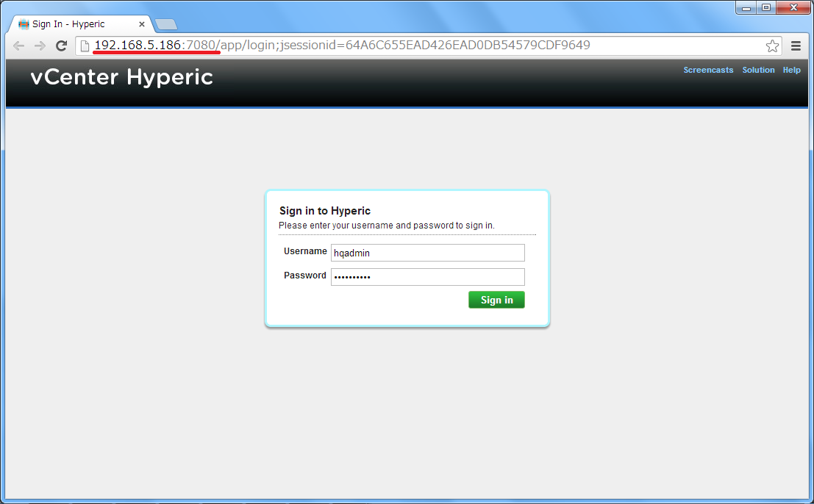Focus the Username field with hqadmin

pos(428,253)
